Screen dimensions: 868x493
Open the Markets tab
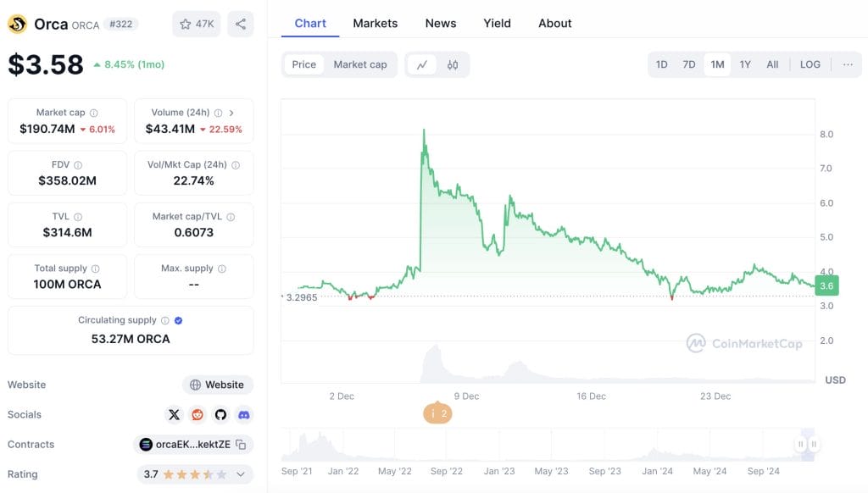[x=376, y=23]
